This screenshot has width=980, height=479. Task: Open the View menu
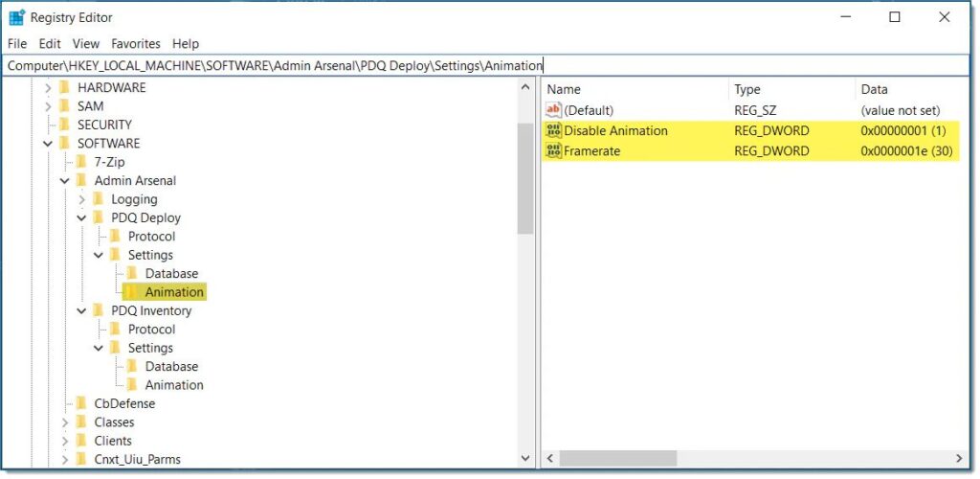pos(85,44)
